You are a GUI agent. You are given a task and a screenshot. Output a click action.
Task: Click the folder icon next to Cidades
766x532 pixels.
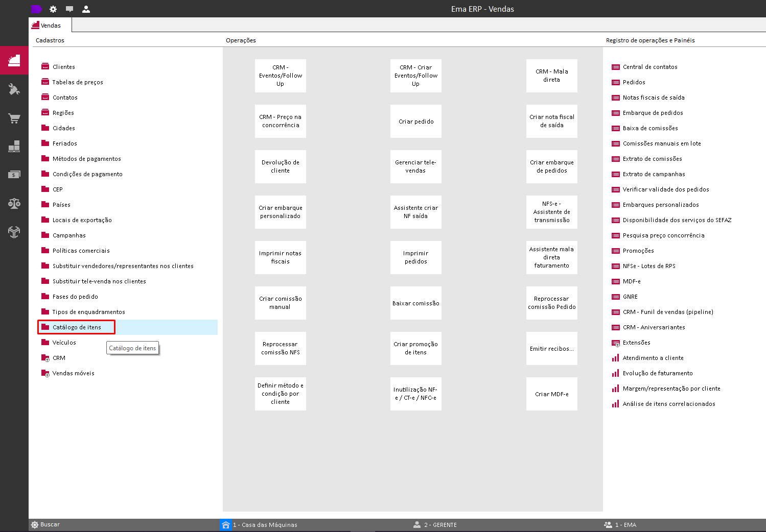[x=45, y=128]
